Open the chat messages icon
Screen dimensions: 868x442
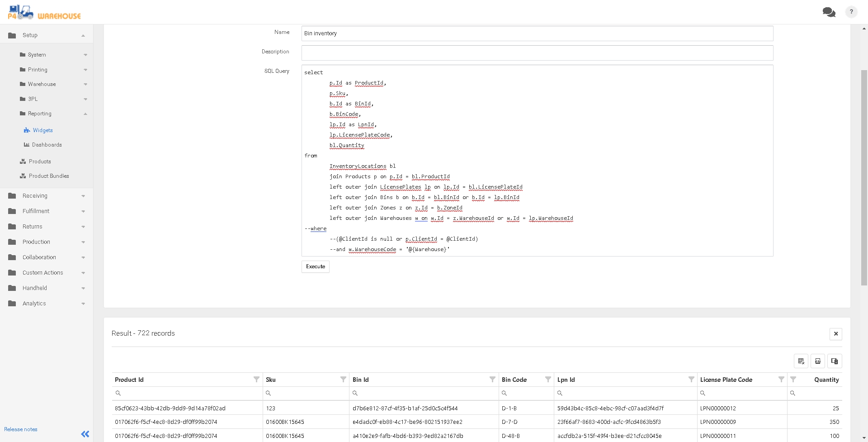tap(829, 12)
